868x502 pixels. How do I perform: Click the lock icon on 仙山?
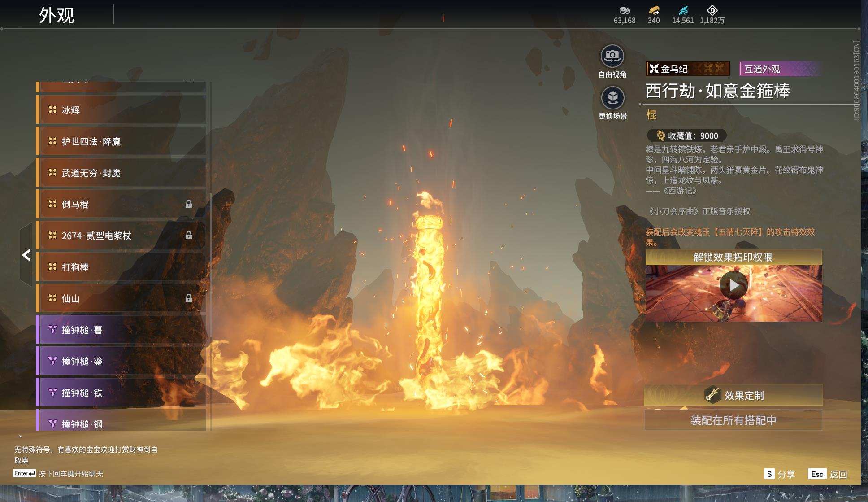click(189, 298)
